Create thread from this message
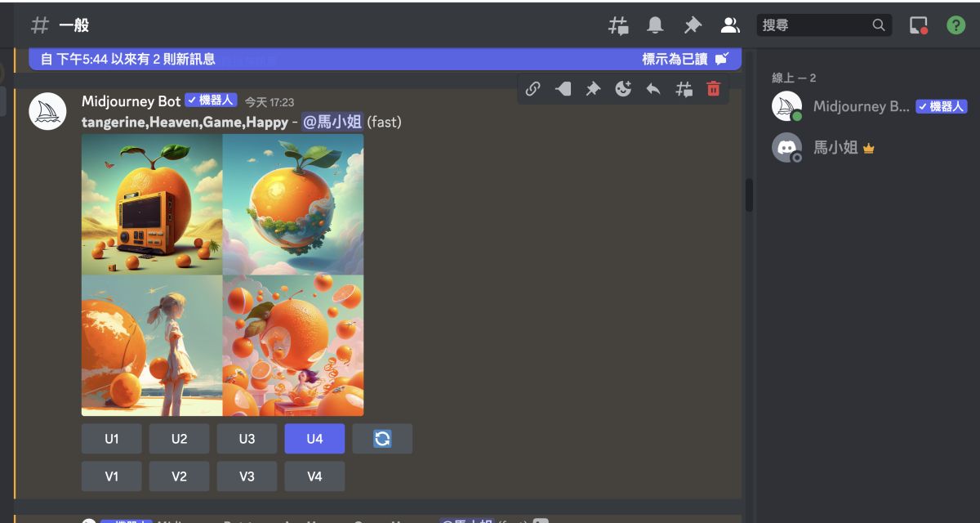 click(x=684, y=89)
